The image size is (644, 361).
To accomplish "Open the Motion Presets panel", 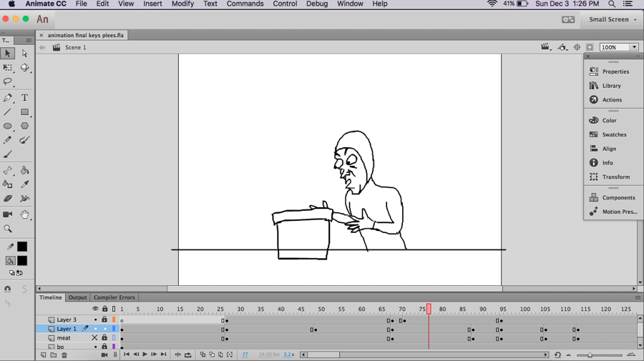I will (614, 212).
